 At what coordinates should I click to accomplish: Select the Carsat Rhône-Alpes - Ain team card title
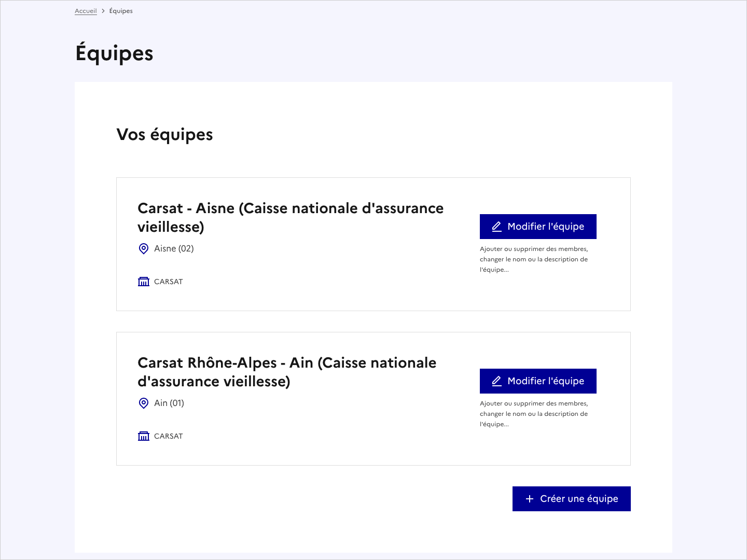(x=287, y=372)
